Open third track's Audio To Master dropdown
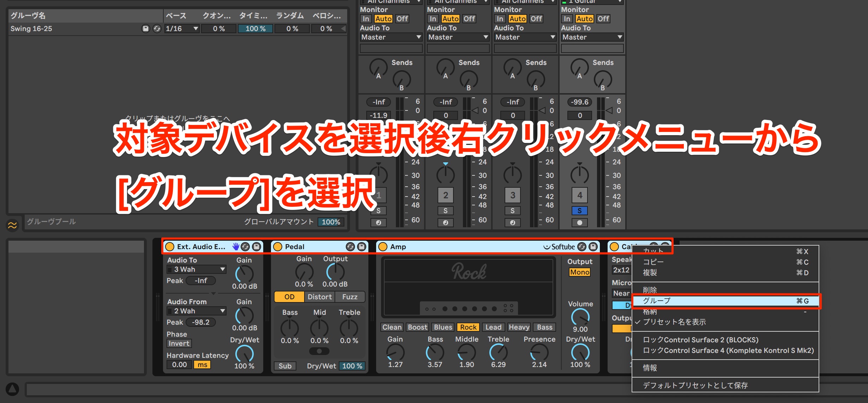Image resolution: width=868 pixels, height=403 pixels. coord(525,37)
